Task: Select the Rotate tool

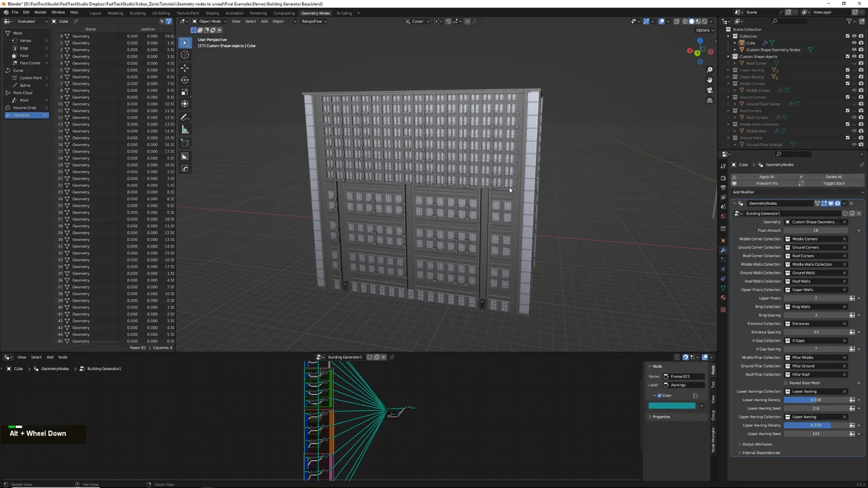Action: 184,80
